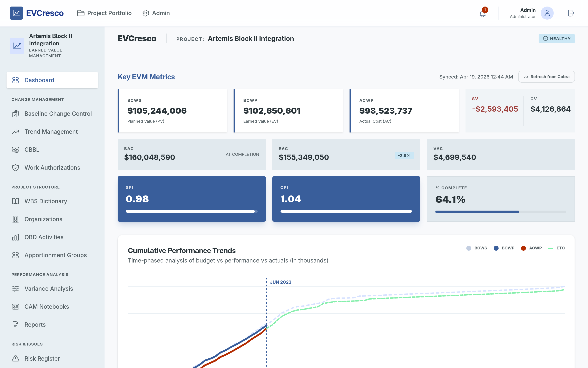This screenshot has width=588, height=368.
Task: Click the Artemis Block II Integration project title
Action: click(251, 39)
